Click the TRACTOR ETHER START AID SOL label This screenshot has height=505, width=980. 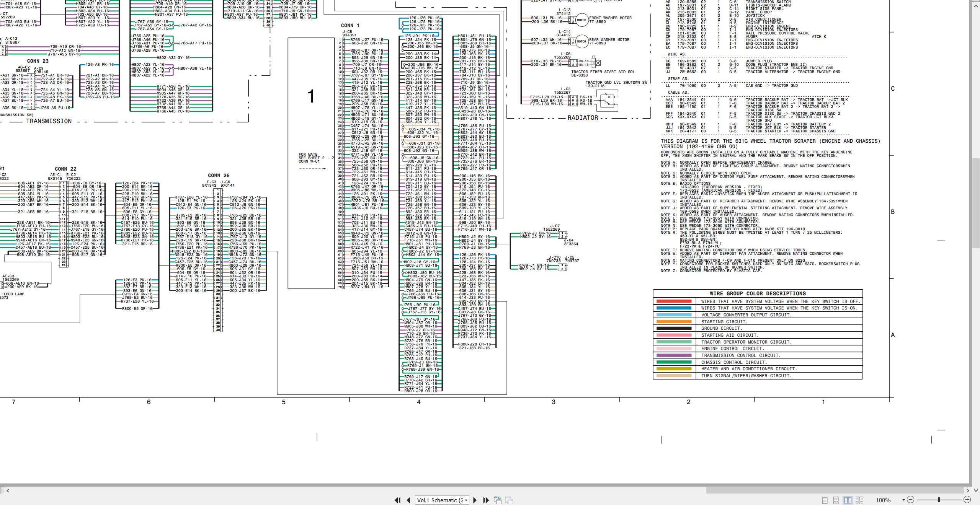point(603,72)
